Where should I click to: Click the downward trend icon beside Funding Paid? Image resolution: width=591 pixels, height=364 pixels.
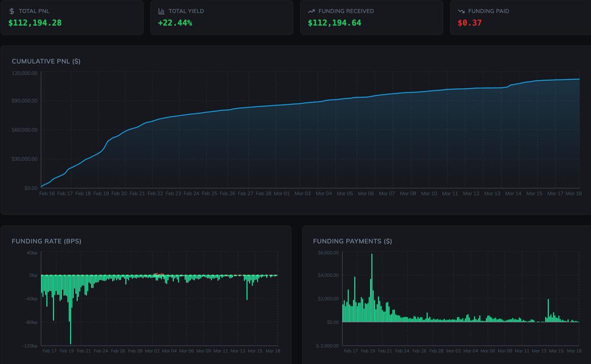pyautogui.click(x=461, y=11)
